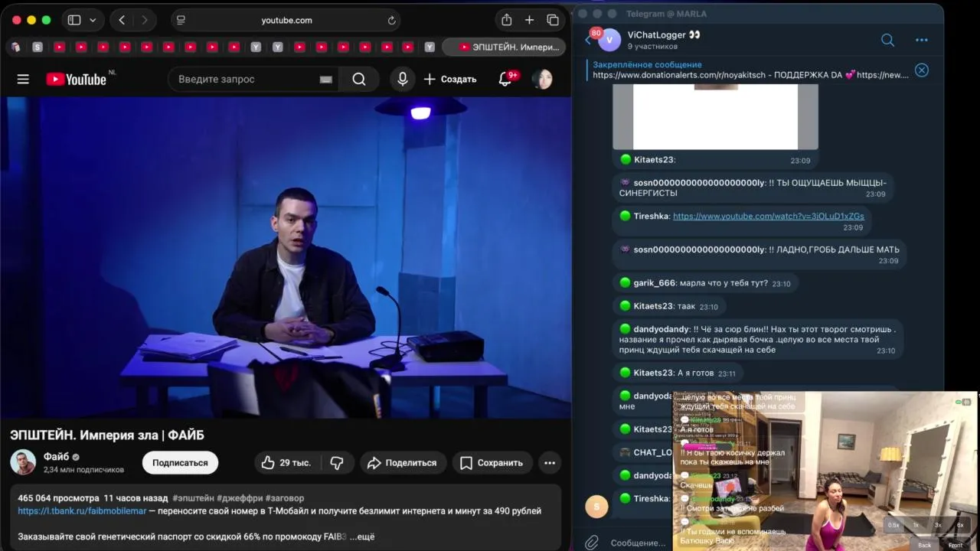Open Safari's share sheet icon
This screenshot has width=980, height=551.
506,20
